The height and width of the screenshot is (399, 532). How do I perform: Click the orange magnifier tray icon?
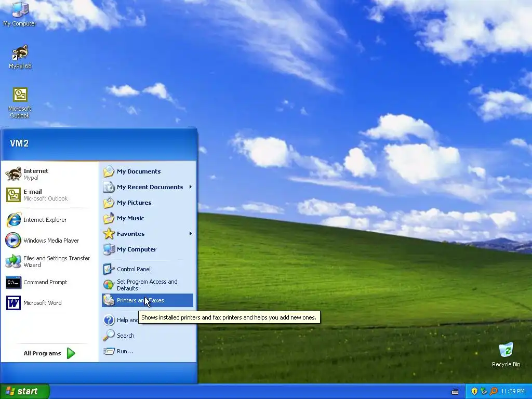(494, 391)
